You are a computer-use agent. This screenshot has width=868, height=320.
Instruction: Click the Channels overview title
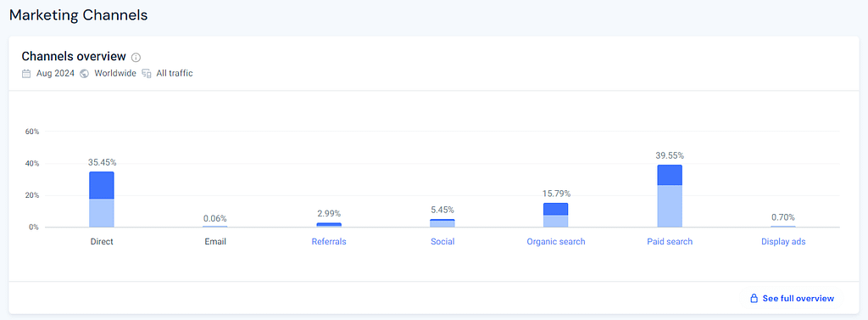click(x=74, y=57)
